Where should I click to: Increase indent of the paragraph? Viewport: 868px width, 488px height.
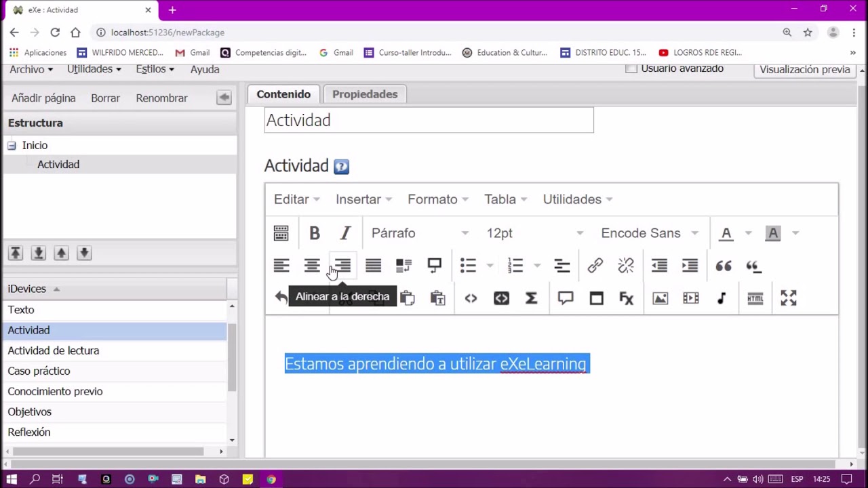tap(690, 266)
